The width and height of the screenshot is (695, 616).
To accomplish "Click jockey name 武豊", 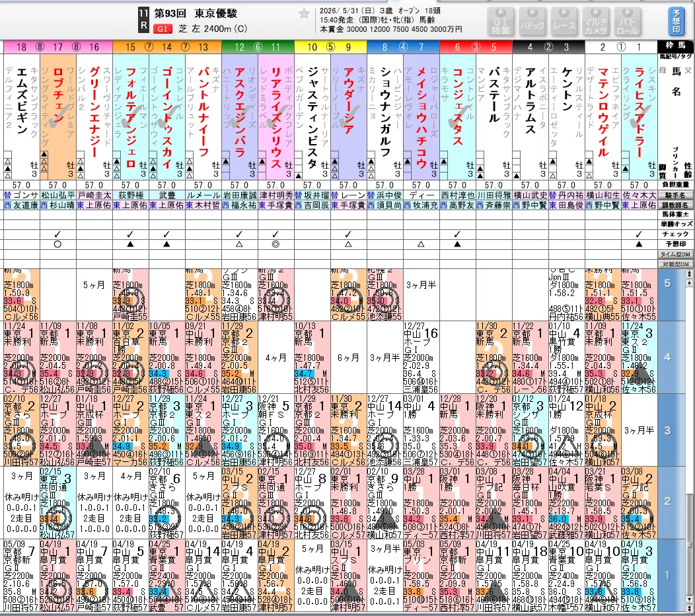I will point(166,195).
